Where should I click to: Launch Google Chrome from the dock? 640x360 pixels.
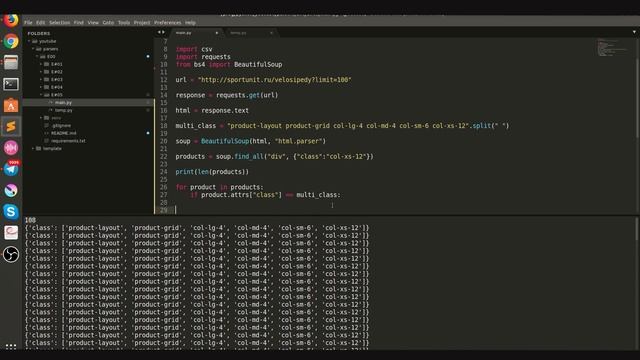(x=11, y=41)
